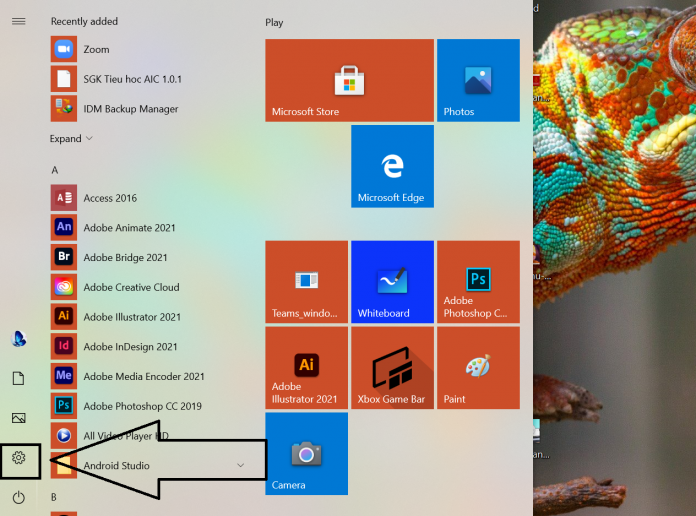Open the Xbox Game Bar tile
The image size is (696, 516).
[x=392, y=368]
